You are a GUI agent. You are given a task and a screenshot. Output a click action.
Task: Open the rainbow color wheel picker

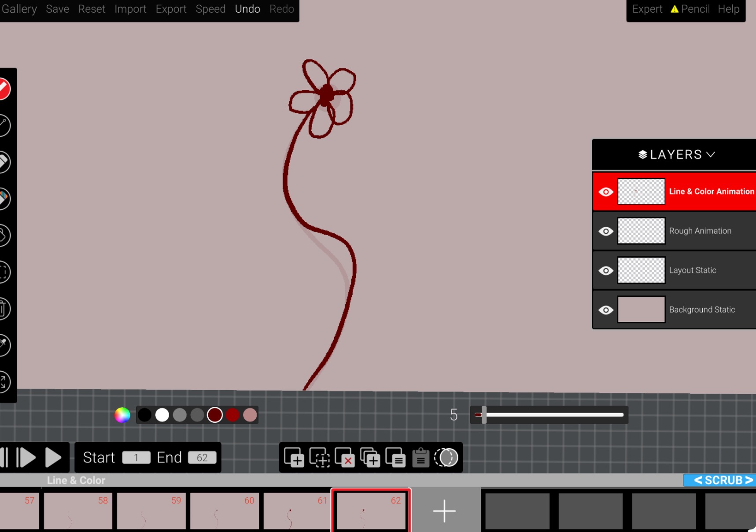pos(122,415)
